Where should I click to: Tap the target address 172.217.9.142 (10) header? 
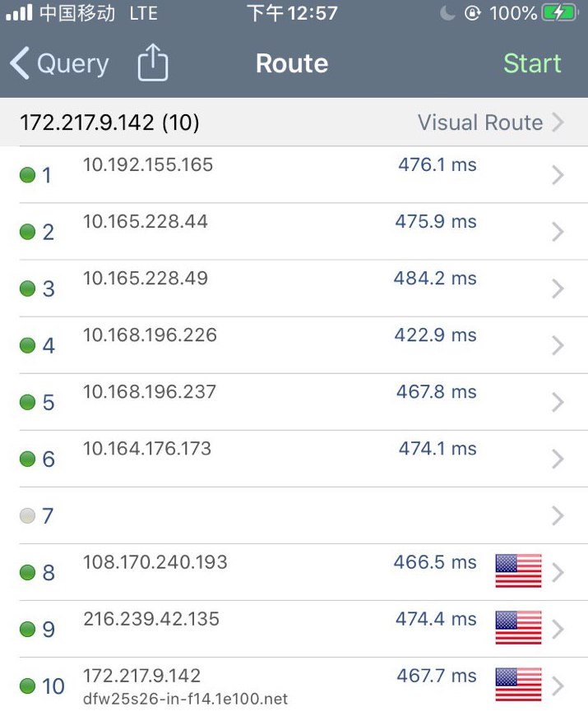pos(109,122)
